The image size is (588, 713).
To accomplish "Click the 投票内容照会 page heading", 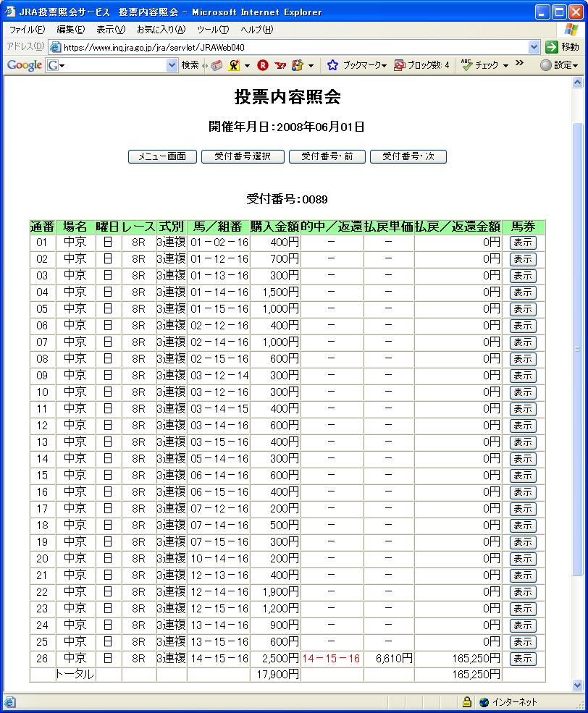I will click(x=287, y=97).
